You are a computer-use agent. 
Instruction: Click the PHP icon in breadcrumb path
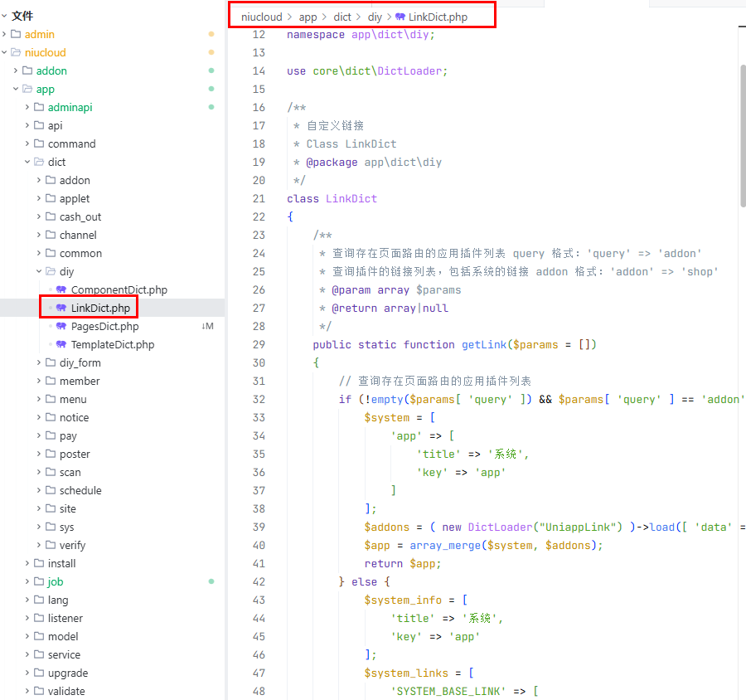(400, 17)
